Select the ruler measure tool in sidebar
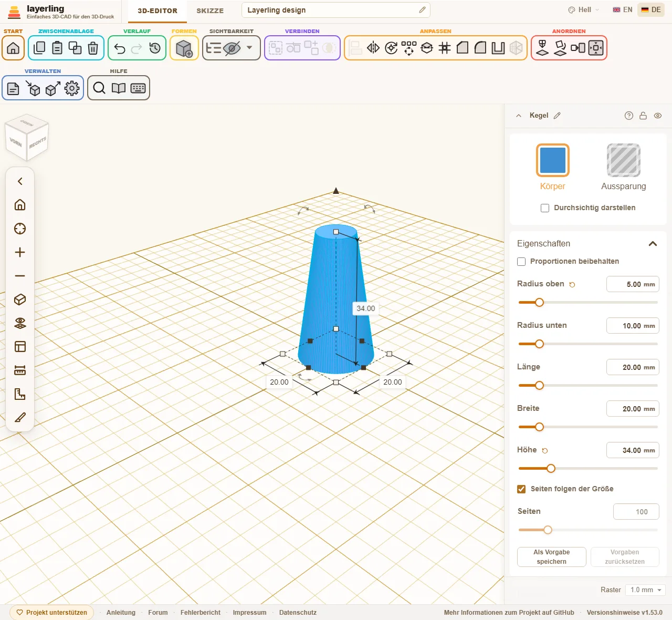Image resolution: width=672 pixels, height=620 pixels. click(20, 370)
